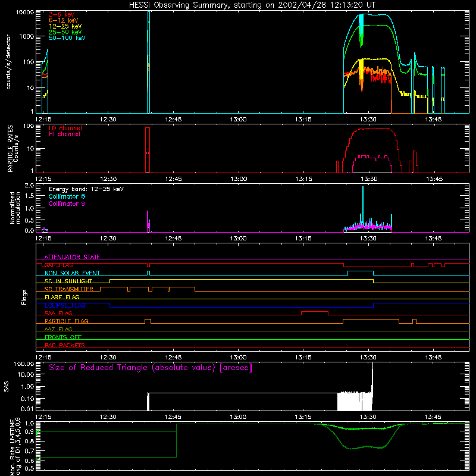
Task: Select the 50-100 keV legend label
Action: (x=67, y=38)
